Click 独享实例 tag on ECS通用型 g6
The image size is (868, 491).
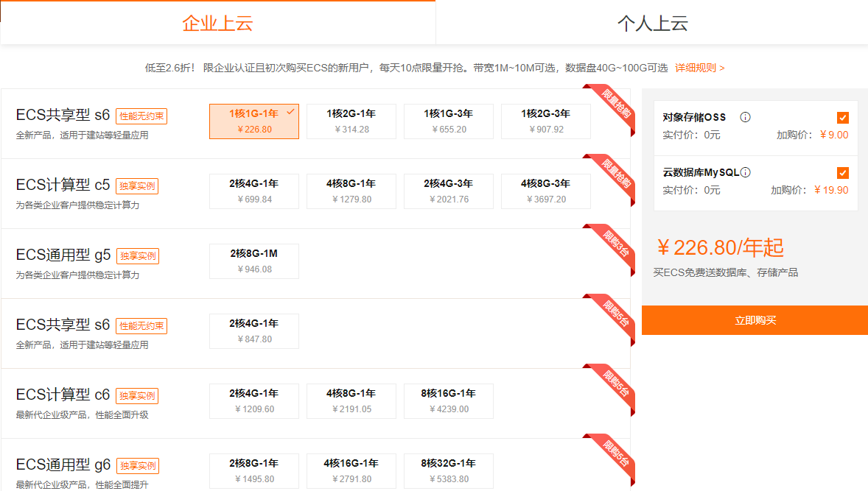tap(138, 465)
